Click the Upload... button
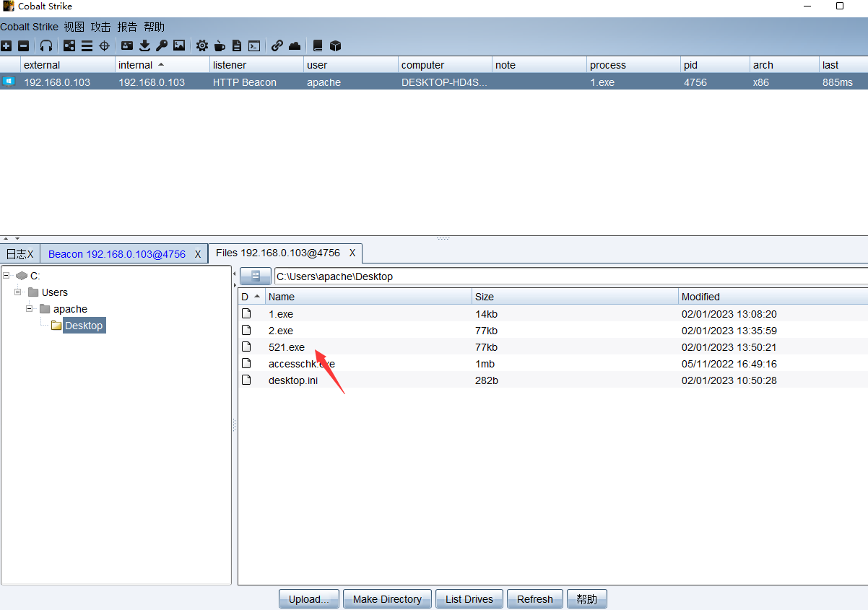 point(309,599)
